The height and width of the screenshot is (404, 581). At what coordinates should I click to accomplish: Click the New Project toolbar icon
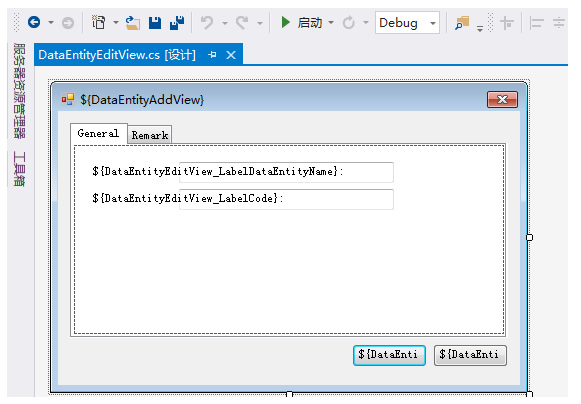click(99, 23)
